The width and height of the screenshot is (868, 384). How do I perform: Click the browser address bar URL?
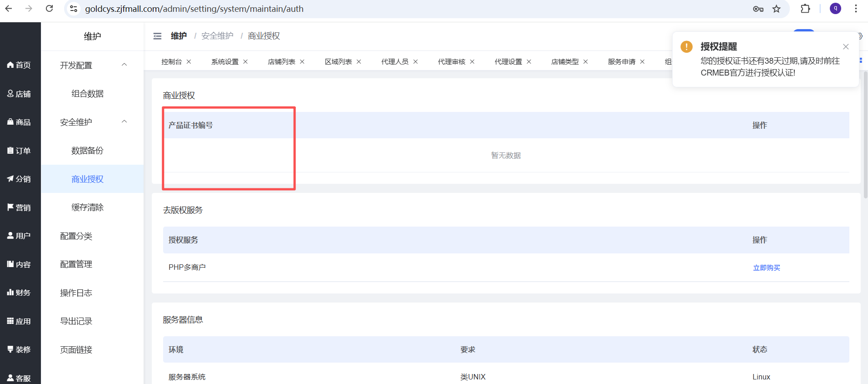point(194,9)
